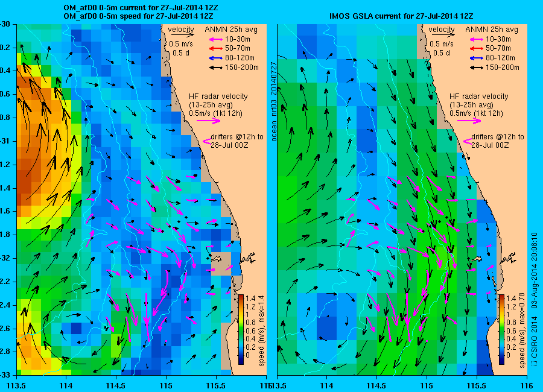Click the magenta 10-30m legend arrow, left panel

pyautogui.click(x=216, y=39)
